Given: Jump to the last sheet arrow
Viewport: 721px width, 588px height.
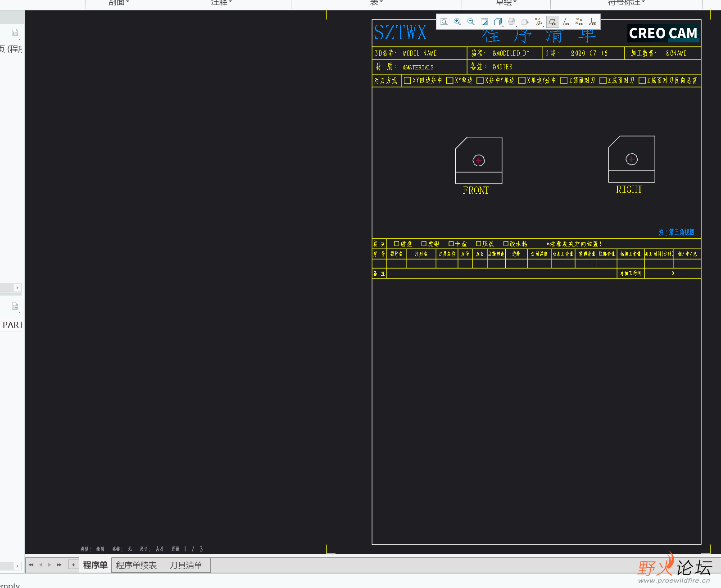Looking at the screenshot, I should (x=59, y=565).
